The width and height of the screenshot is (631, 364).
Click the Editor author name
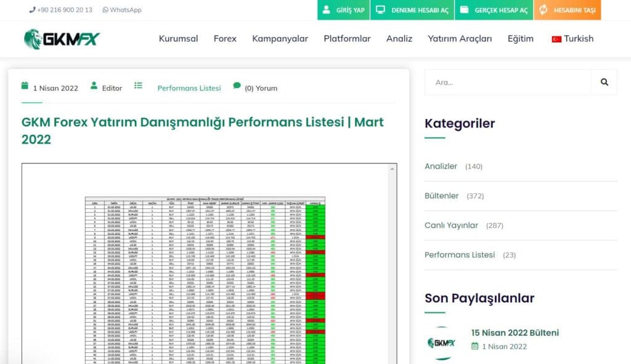tap(112, 88)
